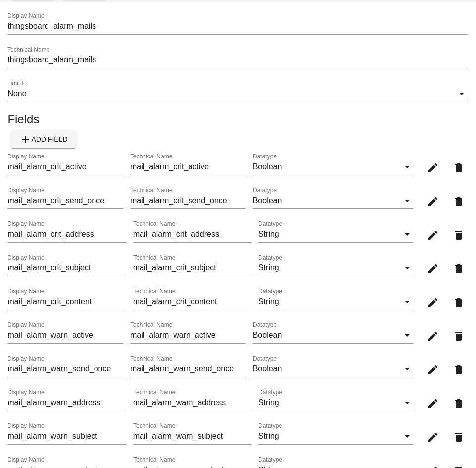Viewport: 476px width, 468px height.
Task: Edit the mail_alarm_warn_address field
Action: point(433,404)
